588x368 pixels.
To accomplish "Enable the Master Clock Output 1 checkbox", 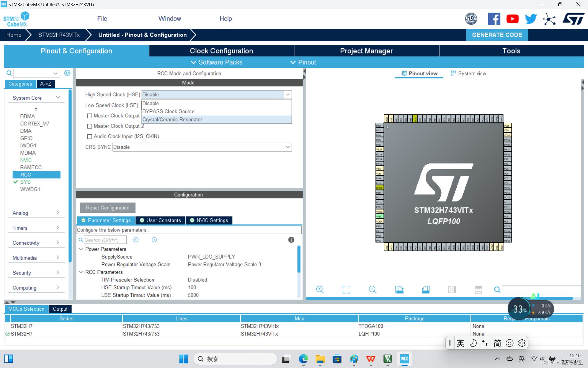I will tap(89, 116).
